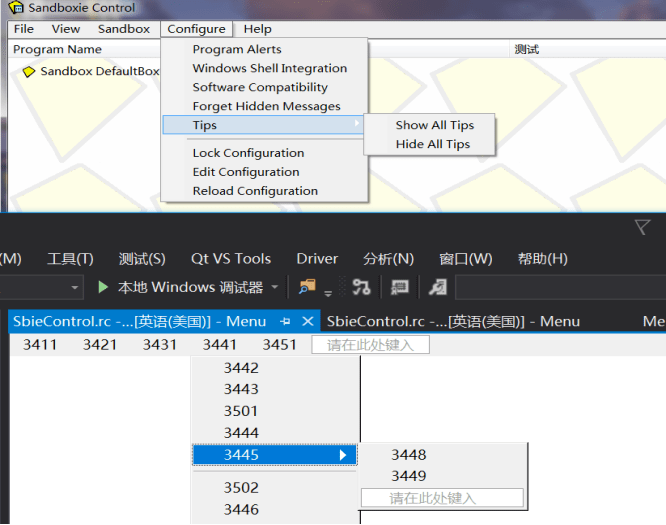Click the 测试 column header
The width and height of the screenshot is (666, 525).
click(526, 49)
